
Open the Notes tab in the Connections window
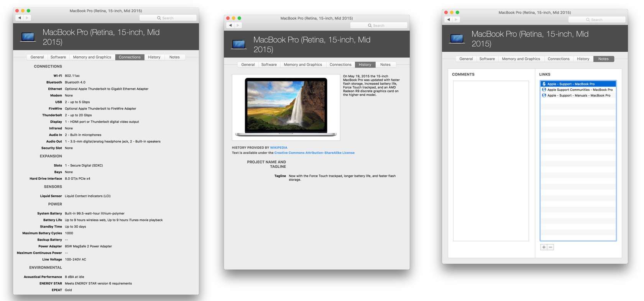tap(174, 57)
